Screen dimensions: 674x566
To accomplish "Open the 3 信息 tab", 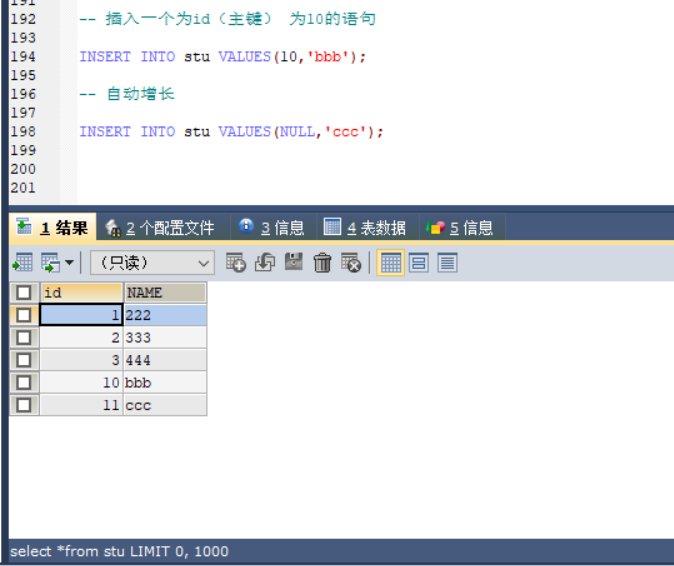I will [272, 228].
